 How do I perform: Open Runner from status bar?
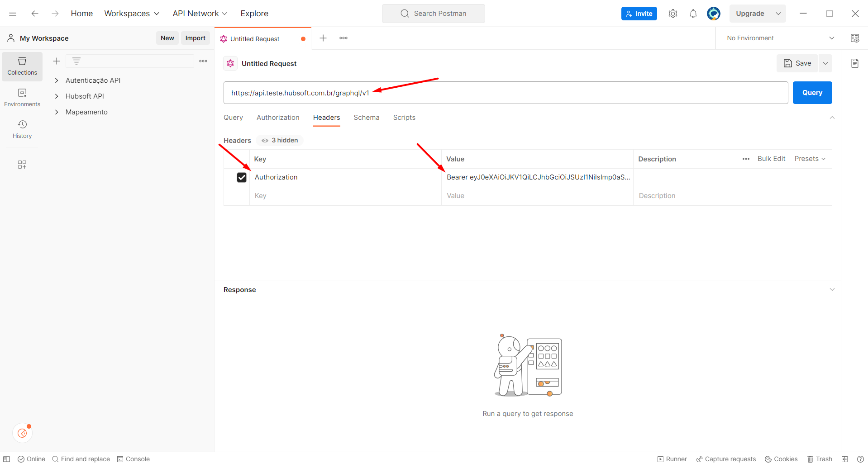click(x=672, y=459)
